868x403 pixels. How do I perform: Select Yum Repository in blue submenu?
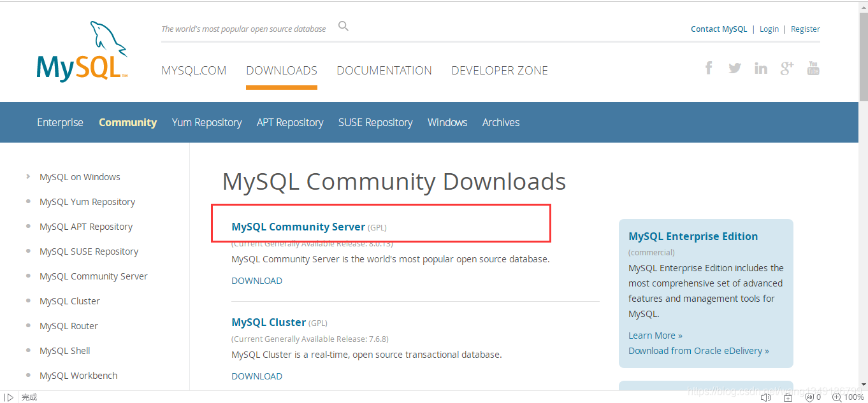(x=206, y=122)
